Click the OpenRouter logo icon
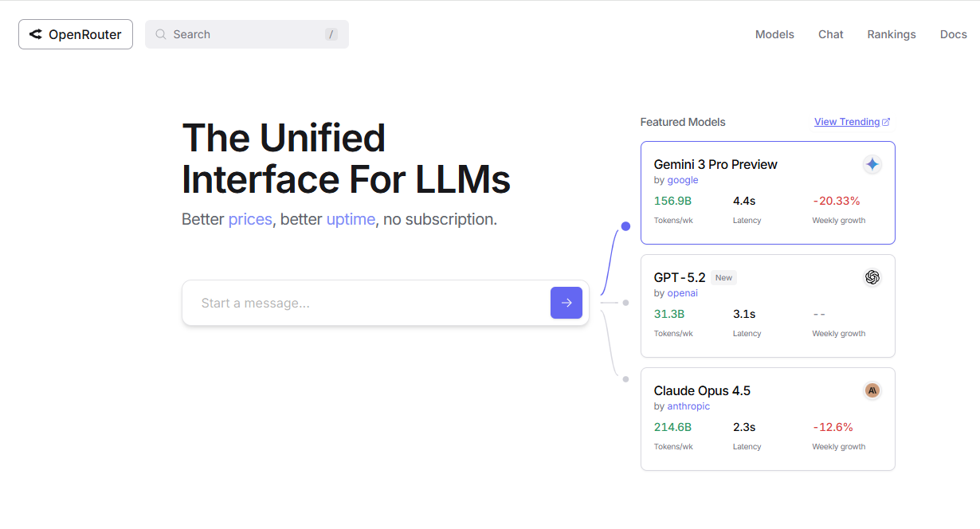Viewport: 980px width, 529px height. [36, 34]
